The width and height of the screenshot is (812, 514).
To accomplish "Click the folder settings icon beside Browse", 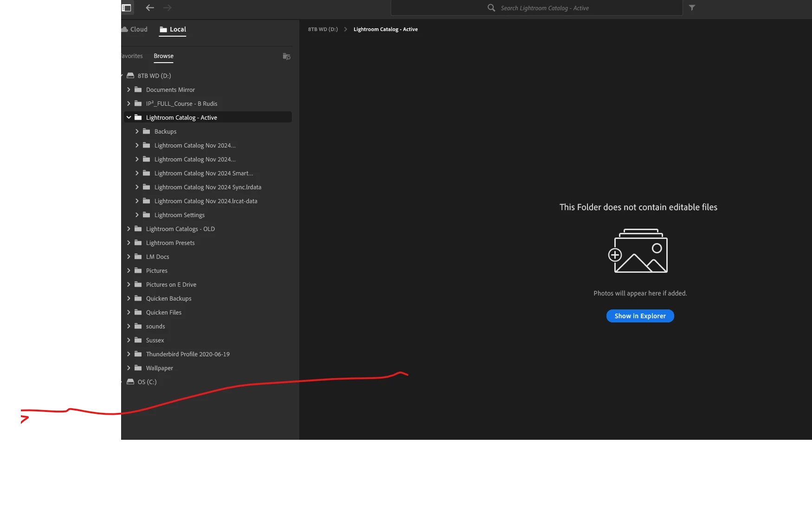I will coord(286,57).
